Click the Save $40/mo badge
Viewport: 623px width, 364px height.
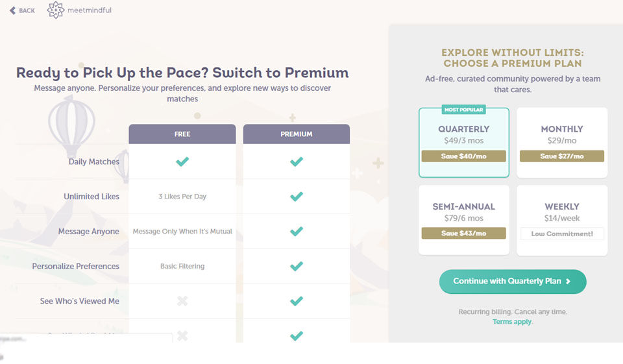[x=463, y=156]
